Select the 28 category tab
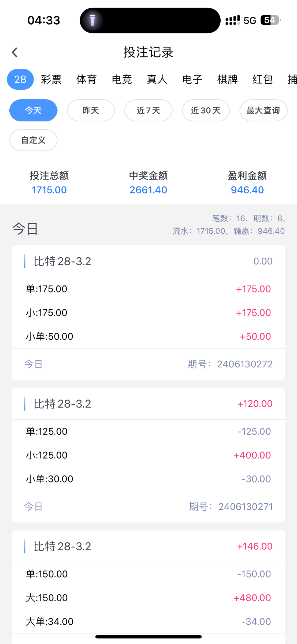This screenshot has width=297, height=644. pos(20,79)
